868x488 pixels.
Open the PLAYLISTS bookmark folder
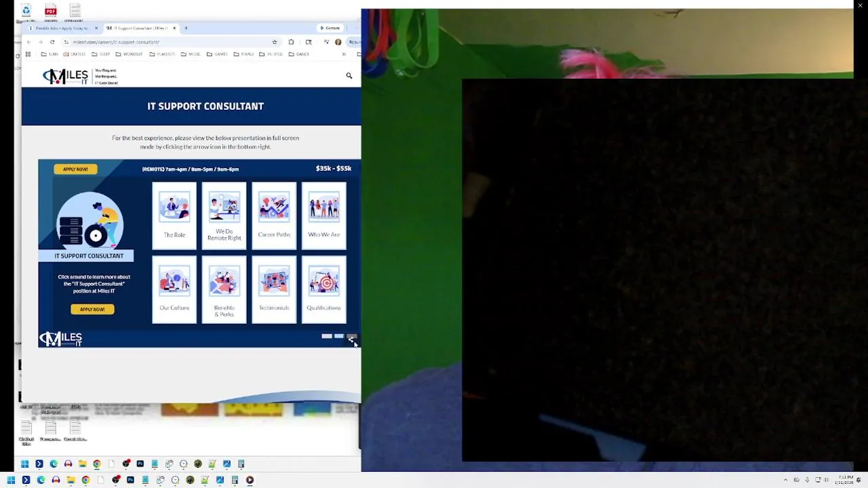(163, 54)
